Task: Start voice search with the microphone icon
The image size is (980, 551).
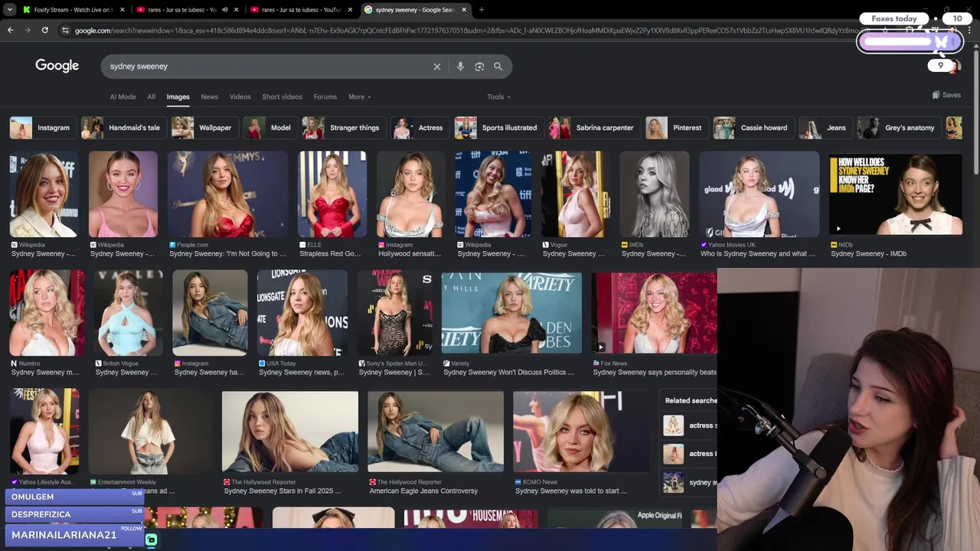Action: coord(460,67)
